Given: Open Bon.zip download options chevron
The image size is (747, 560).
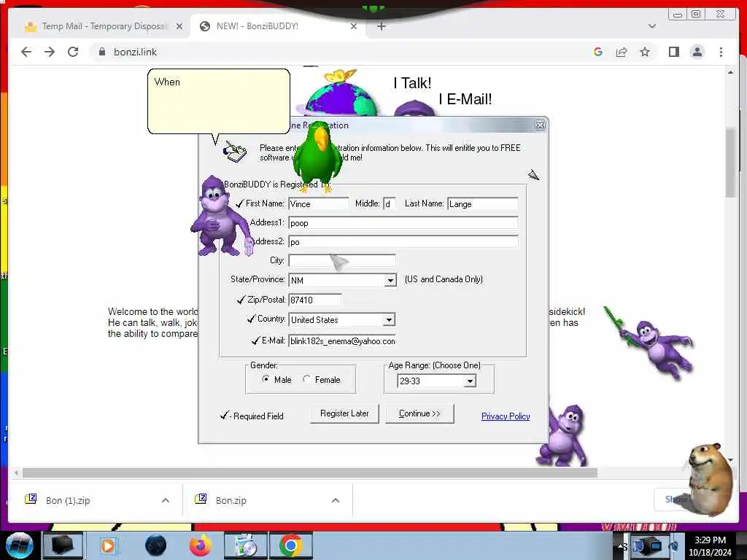Looking at the screenshot, I should 336,500.
